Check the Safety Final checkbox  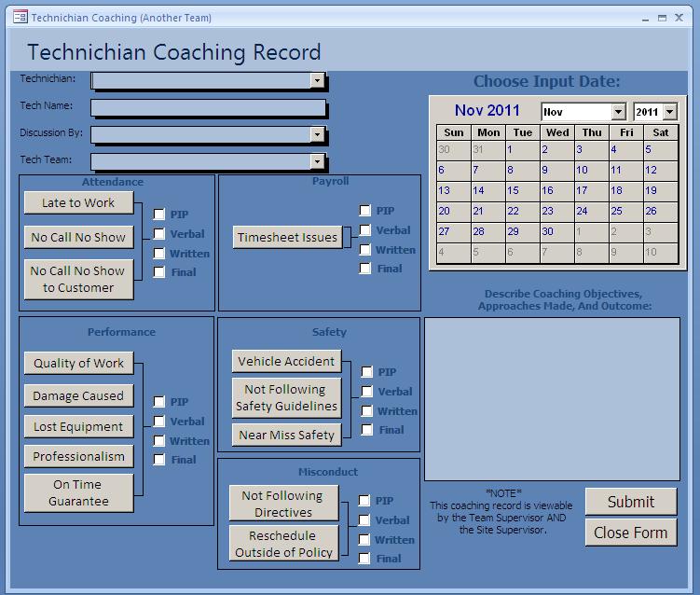point(366,430)
